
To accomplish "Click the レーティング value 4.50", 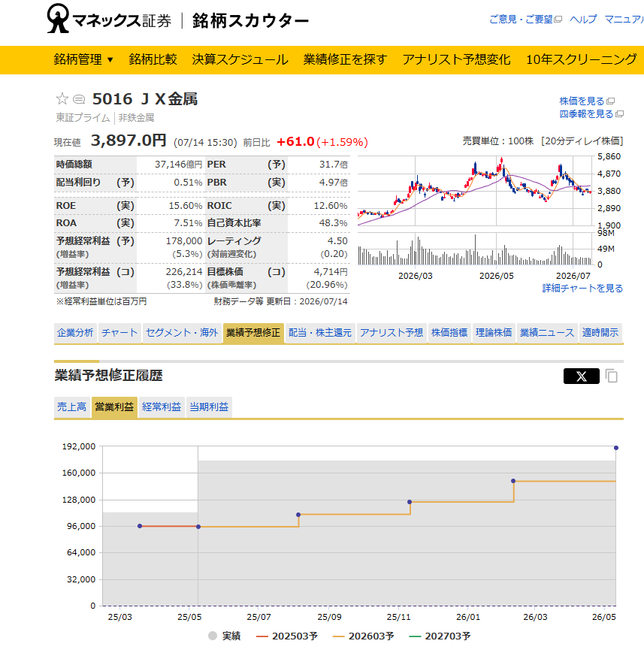I will point(337,240).
